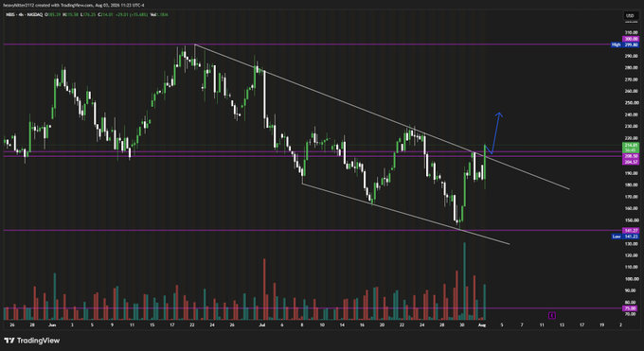Select the purple 75.00 price label
This screenshot has width=644, height=351.
click(631, 308)
